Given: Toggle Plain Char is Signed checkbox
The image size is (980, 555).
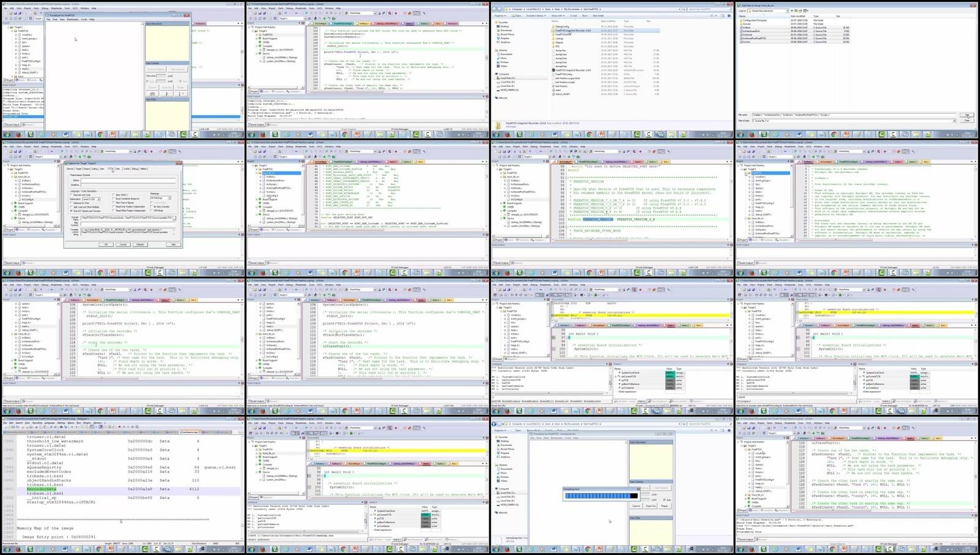Looking at the screenshot, I should pos(114,203).
